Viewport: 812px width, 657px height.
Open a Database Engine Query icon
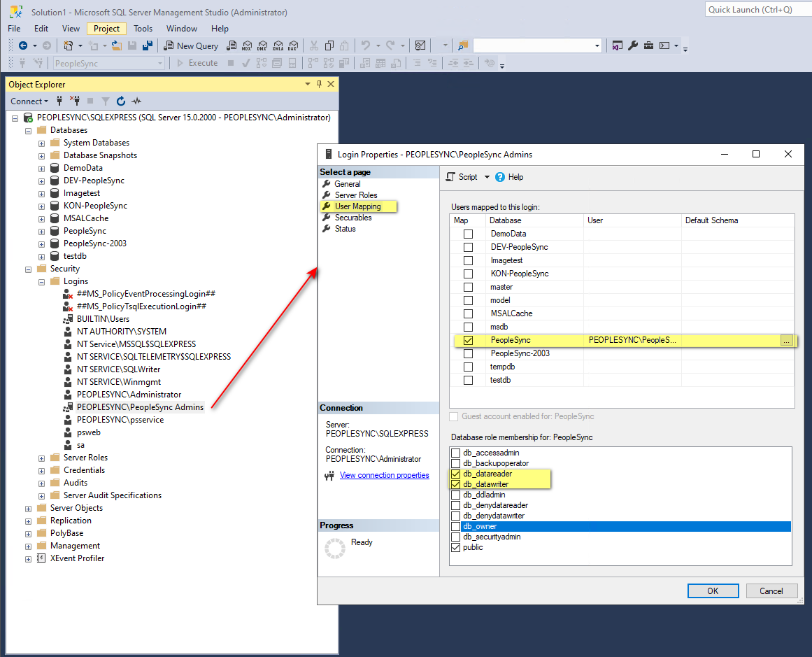click(232, 45)
